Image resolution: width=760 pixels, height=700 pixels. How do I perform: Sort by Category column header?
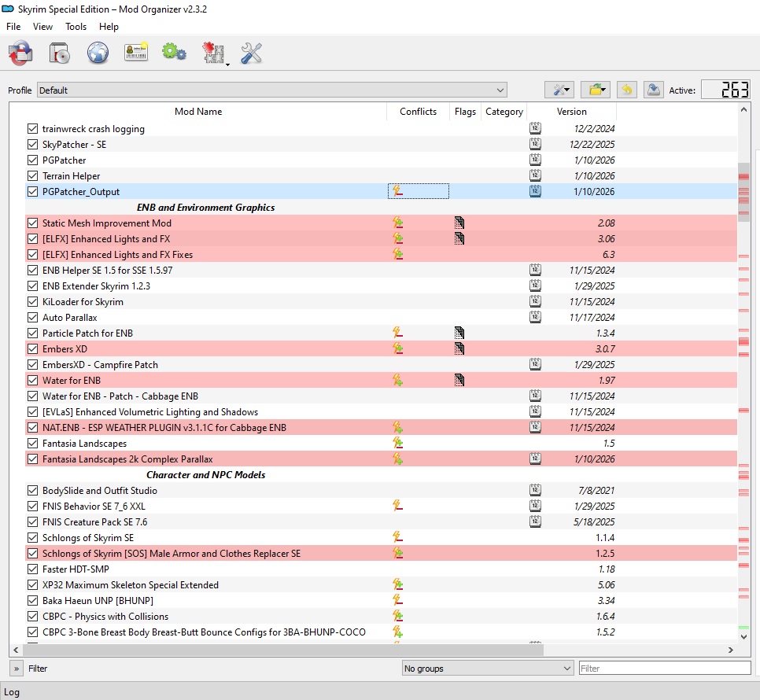click(x=504, y=112)
